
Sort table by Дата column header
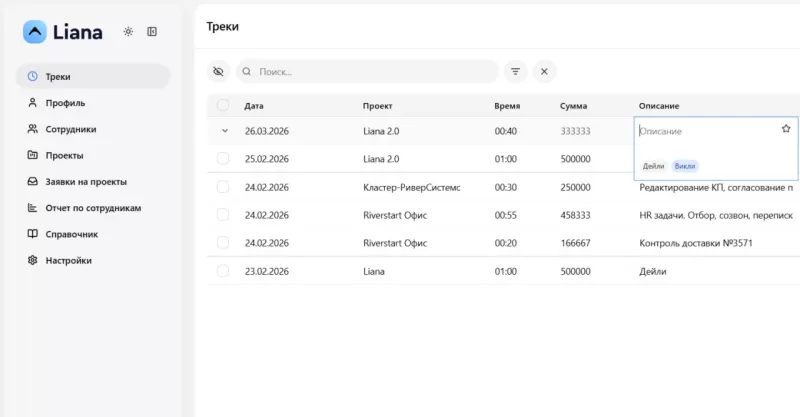coord(254,106)
